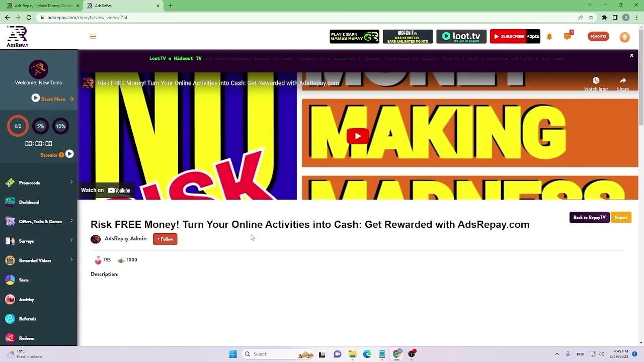Click the Activity sidebar icon
The height and width of the screenshot is (362, 644).
point(10,299)
